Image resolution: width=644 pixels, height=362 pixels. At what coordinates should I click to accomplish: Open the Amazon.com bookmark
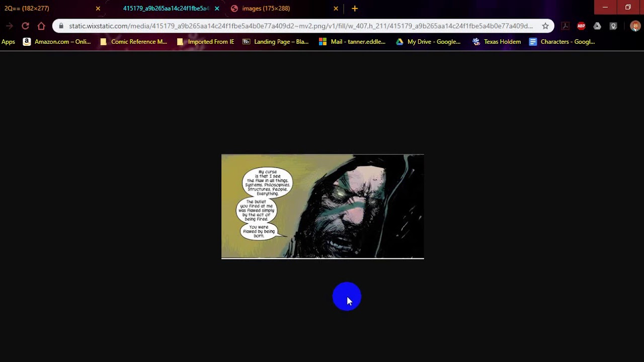tap(57, 42)
